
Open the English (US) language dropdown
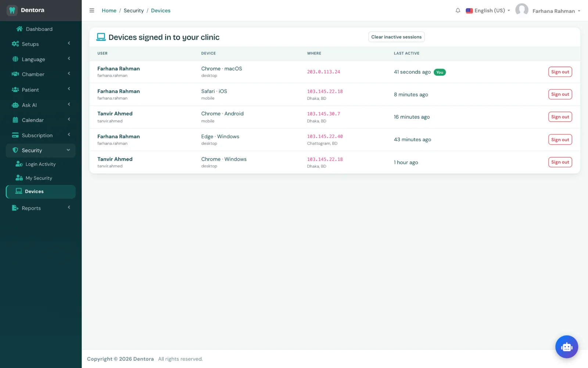pyautogui.click(x=488, y=11)
